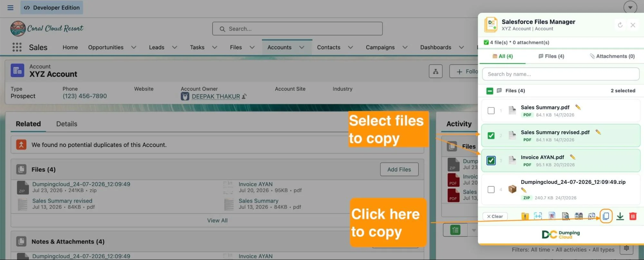Expand the Tasks tab dropdown arrow
Viewport: 644px width, 260px height.
pyautogui.click(x=215, y=47)
